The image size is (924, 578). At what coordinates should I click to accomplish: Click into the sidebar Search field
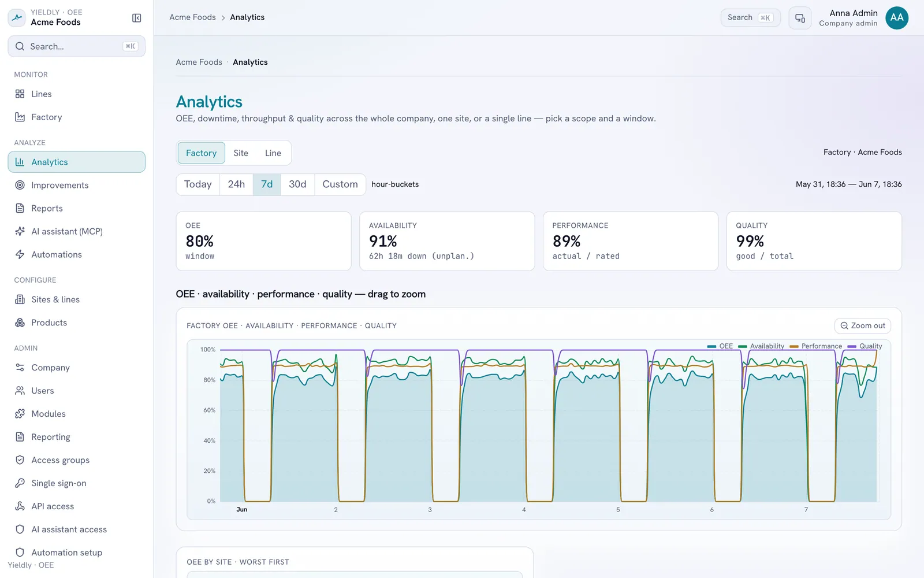click(76, 46)
